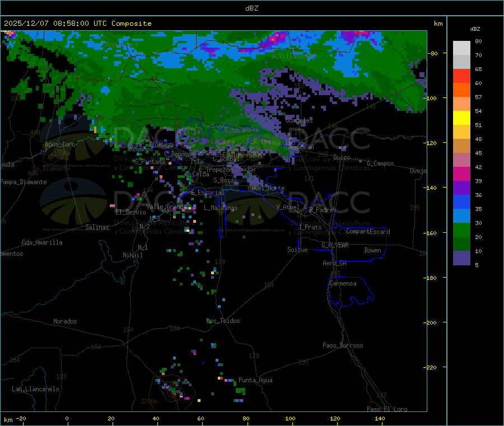Click the 0 km horizontal axis tick
The image size is (504, 426).
coord(67,418)
